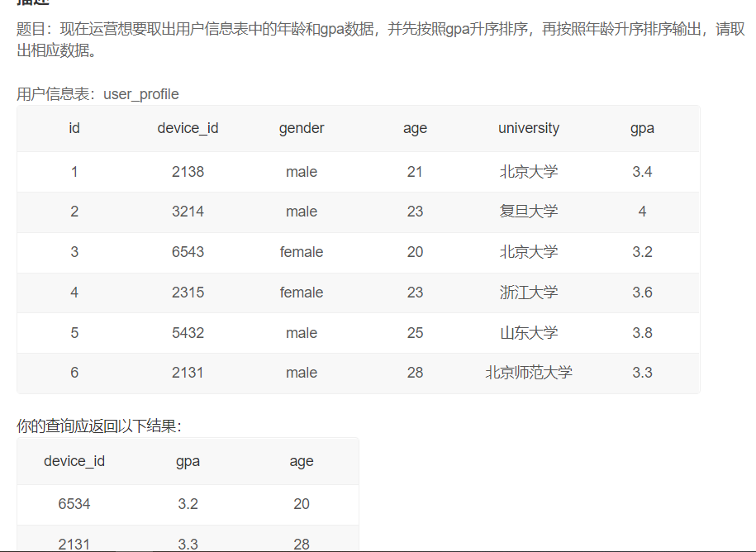
Task: Click gpa header in the user_profile table
Action: click(642, 128)
